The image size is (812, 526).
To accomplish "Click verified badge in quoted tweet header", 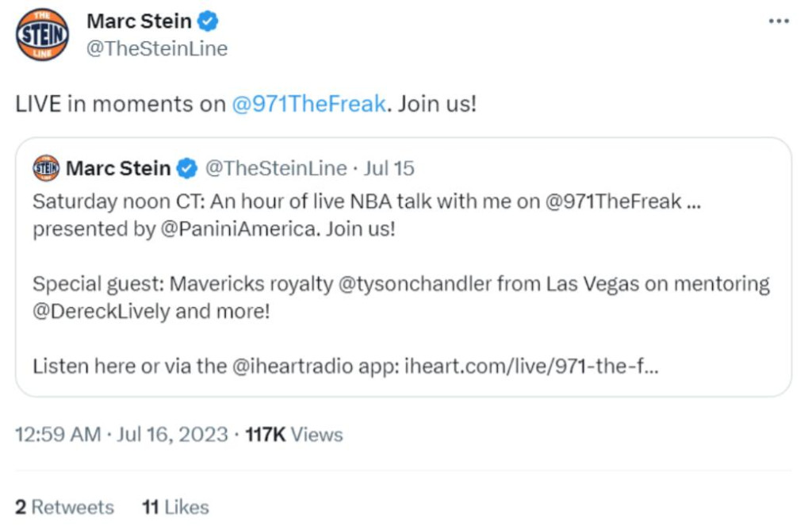I will (x=187, y=168).
